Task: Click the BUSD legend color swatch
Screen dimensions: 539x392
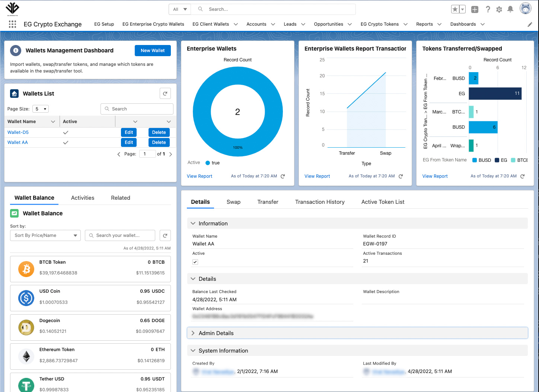Action: click(x=475, y=160)
